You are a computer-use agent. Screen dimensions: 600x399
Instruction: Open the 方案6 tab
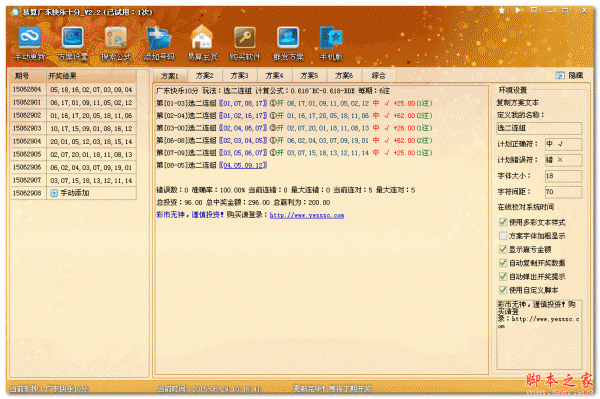tap(344, 75)
